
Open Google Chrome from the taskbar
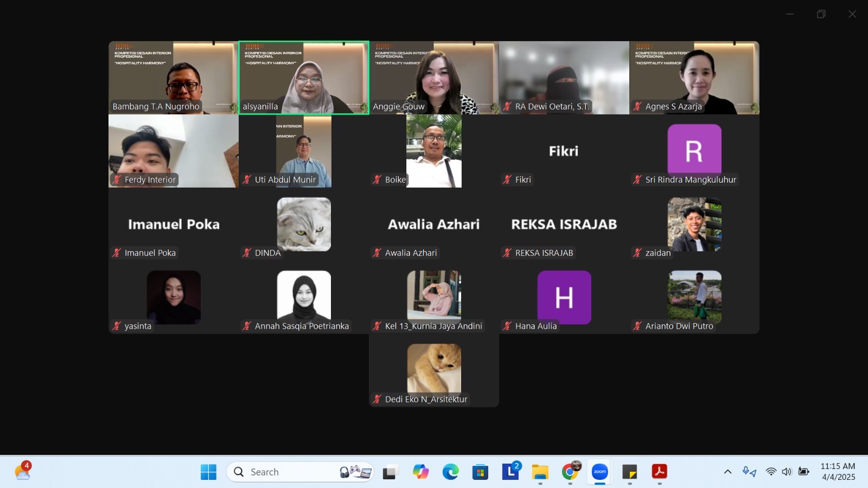(x=570, y=472)
